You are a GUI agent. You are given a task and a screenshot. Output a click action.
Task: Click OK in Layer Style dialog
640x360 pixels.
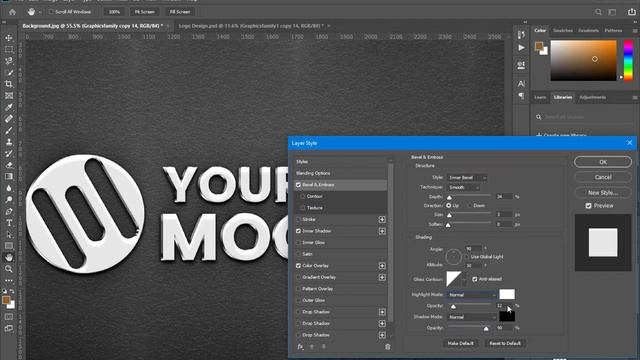(x=603, y=162)
